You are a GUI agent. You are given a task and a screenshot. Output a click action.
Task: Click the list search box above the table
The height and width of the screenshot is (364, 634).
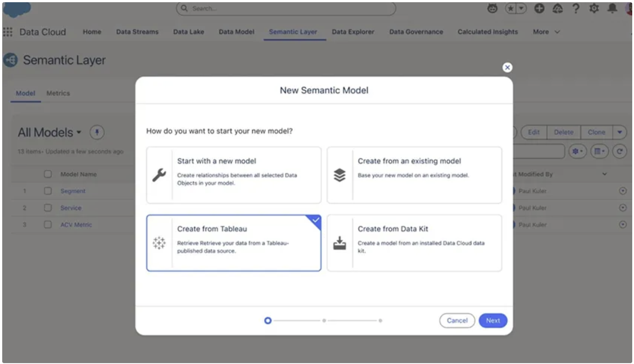[539, 151]
